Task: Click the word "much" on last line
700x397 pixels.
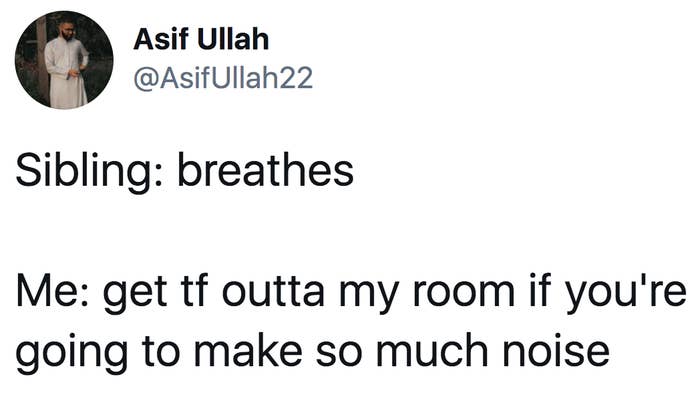Action: pyautogui.click(x=432, y=351)
